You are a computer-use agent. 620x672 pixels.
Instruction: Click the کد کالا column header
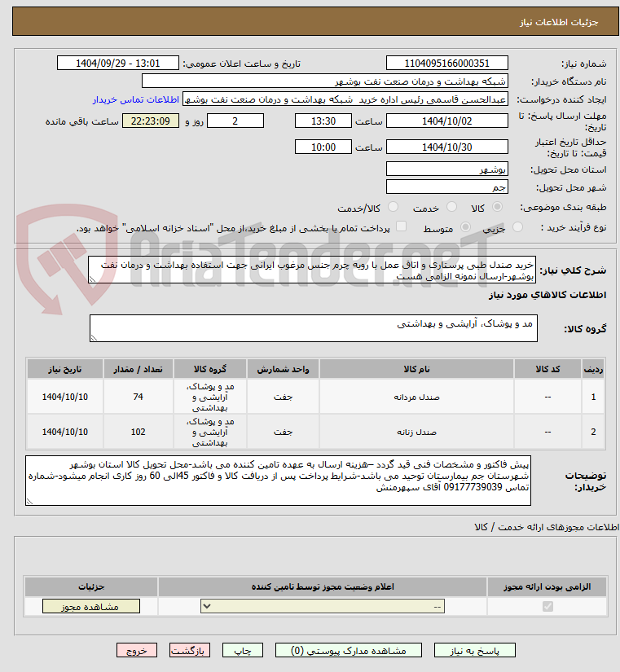tap(547, 369)
